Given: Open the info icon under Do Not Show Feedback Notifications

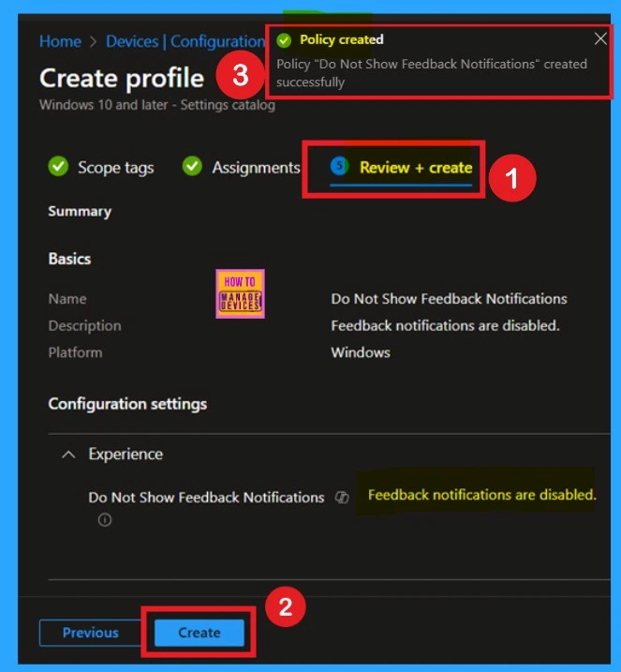Looking at the screenshot, I should click(x=105, y=520).
